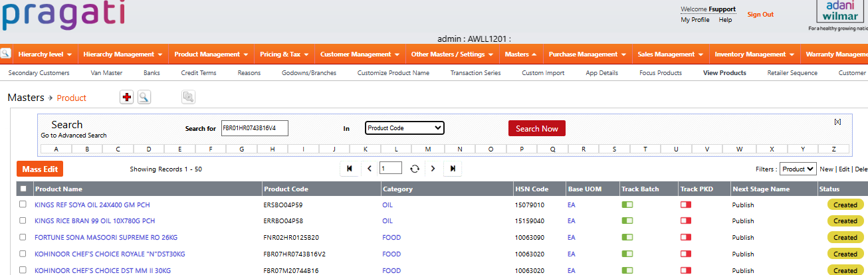Sort by Product Name column header

tap(58, 189)
